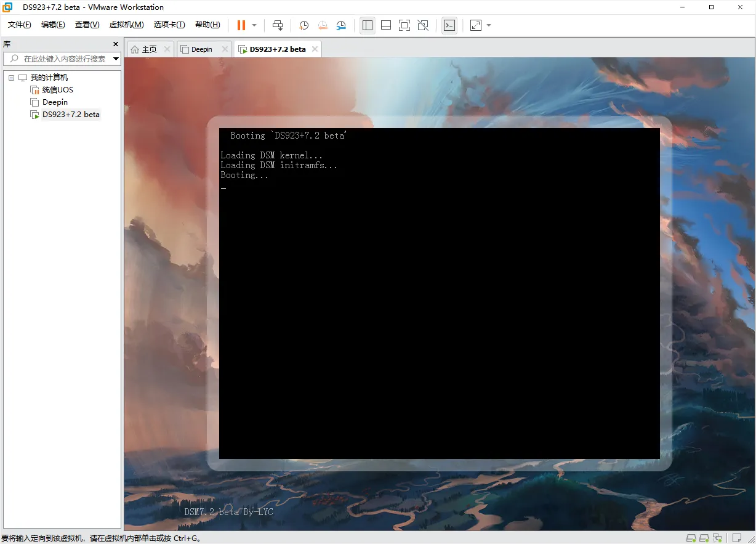This screenshot has width=756, height=544.
Task: Open the snapshot manager
Action: click(341, 25)
